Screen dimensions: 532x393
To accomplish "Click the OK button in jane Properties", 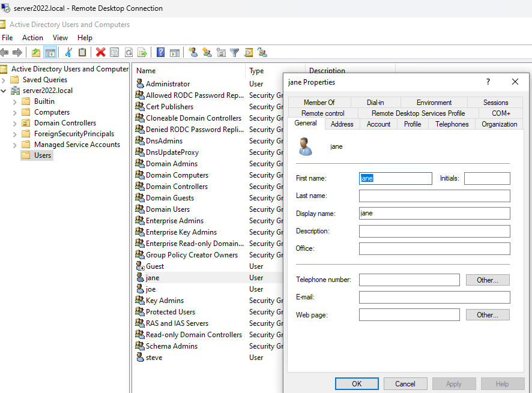I will point(357,384).
